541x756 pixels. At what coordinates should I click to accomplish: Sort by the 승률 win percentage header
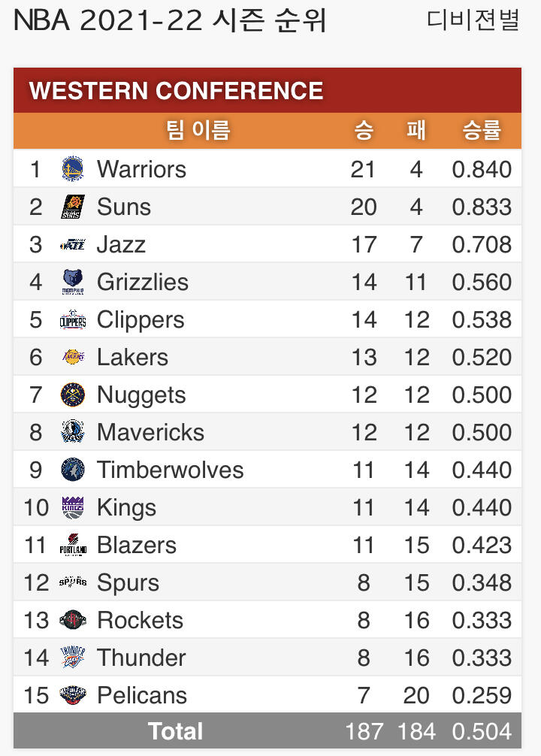click(482, 131)
